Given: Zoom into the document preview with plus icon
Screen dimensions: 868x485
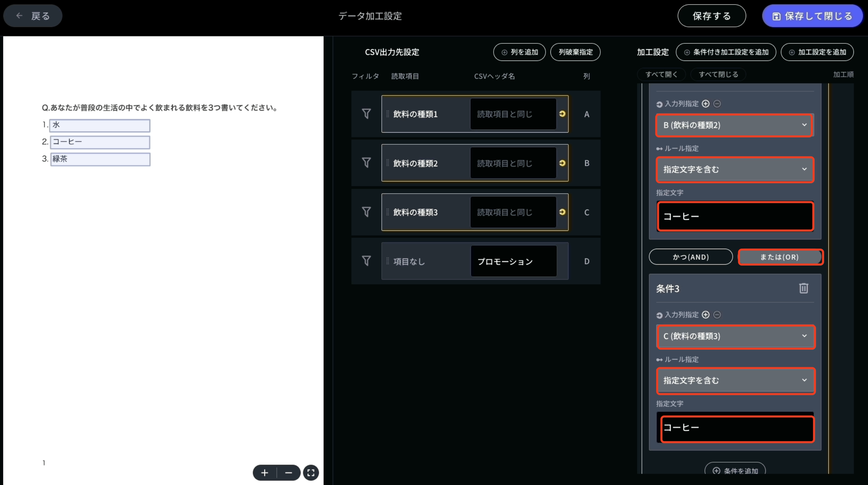Looking at the screenshot, I should [x=264, y=472].
